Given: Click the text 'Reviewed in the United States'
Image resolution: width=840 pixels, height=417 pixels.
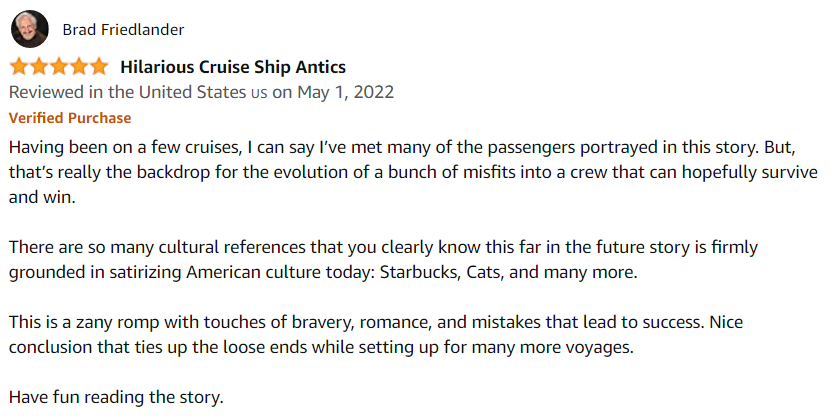Looking at the screenshot, I should [x=128, y=92].
